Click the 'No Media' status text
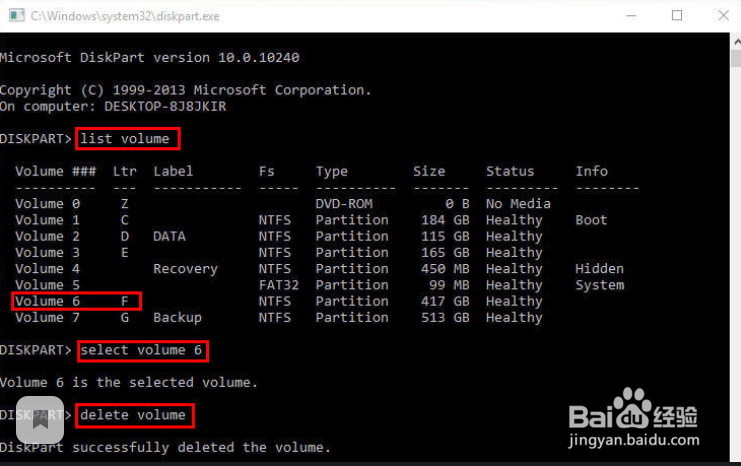741x466 pixels. (x=518, y=204)
